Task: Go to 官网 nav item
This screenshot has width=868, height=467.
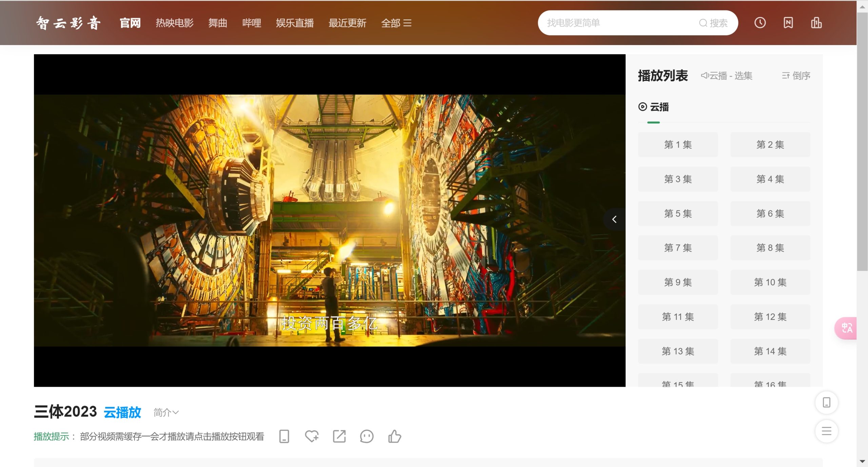Action: (x=130, y=23)
